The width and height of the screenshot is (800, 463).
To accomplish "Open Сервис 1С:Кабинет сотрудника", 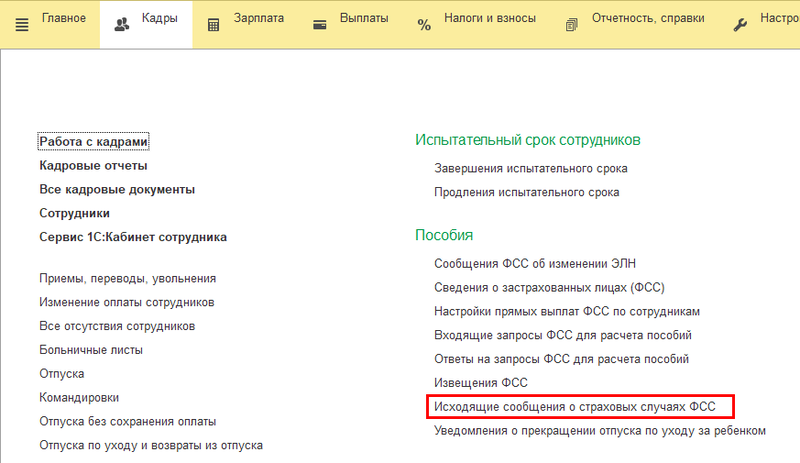I will click(x=133, y=237).
